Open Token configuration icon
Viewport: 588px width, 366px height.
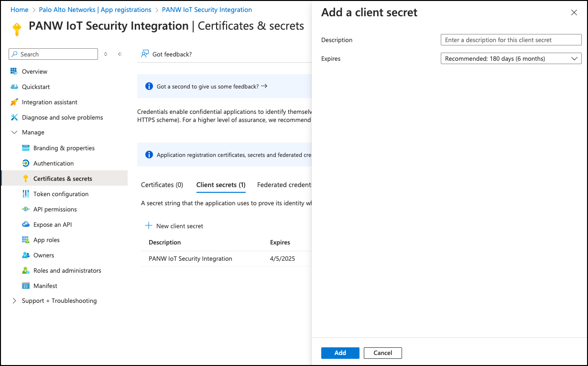(26, 194)
